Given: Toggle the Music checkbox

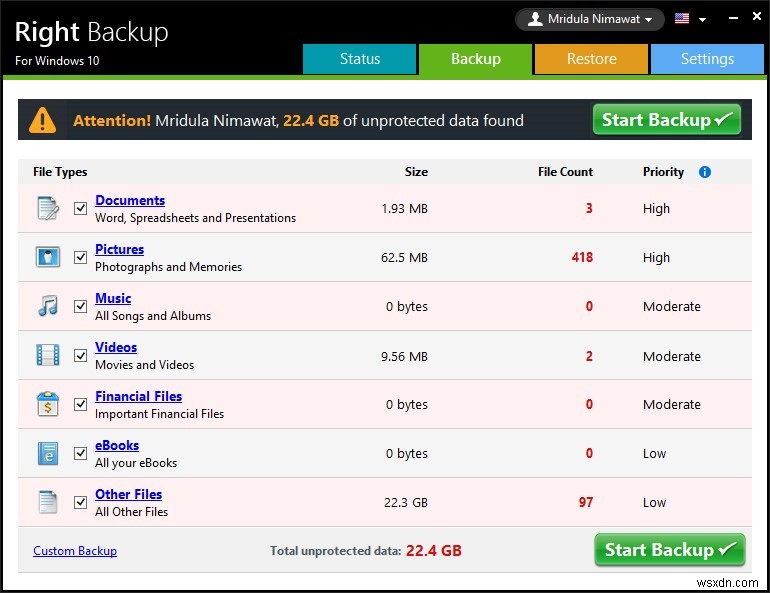Looking at the screenshot, I should pos(81,306).
